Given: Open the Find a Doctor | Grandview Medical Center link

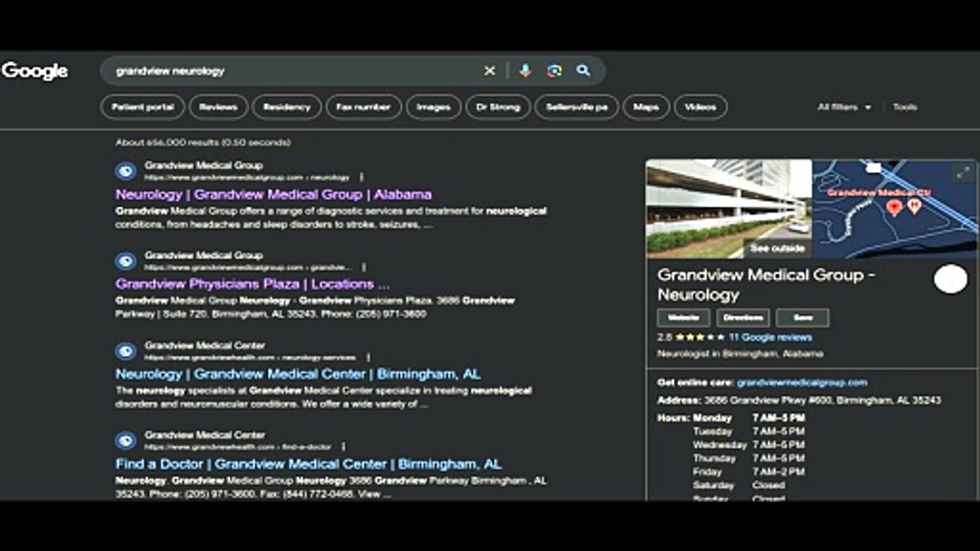Looking at the screenshot, I should (x=309, y=464).
